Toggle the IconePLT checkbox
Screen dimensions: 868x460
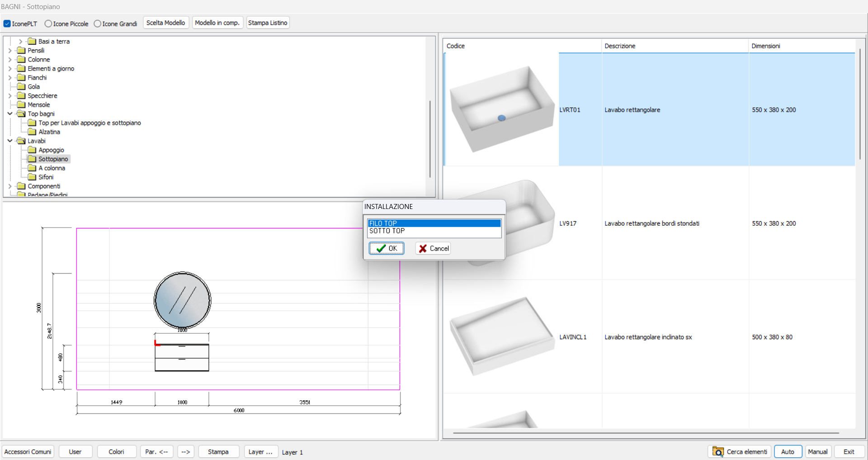pos(7,24)
